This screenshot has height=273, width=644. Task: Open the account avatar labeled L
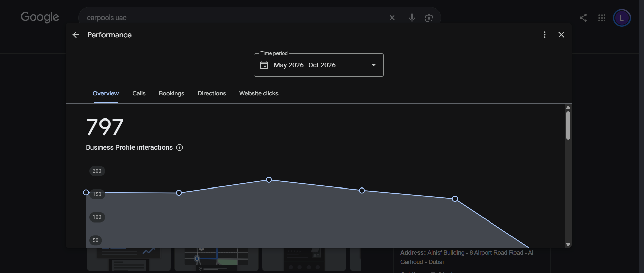pyautogui.click(x=622, y=18)
